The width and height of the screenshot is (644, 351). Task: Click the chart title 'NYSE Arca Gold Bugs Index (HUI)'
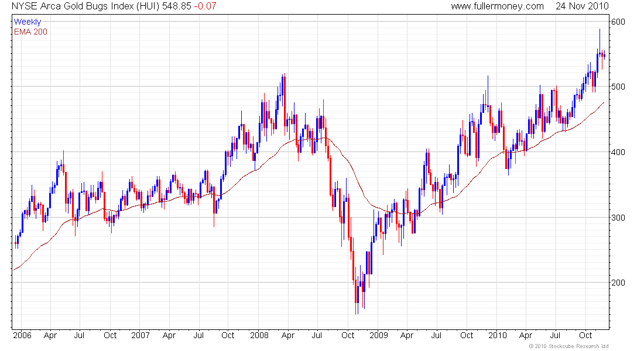(85, 6)
